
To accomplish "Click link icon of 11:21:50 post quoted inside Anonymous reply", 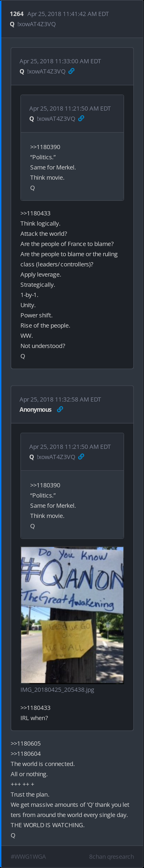I will (81, 456).
